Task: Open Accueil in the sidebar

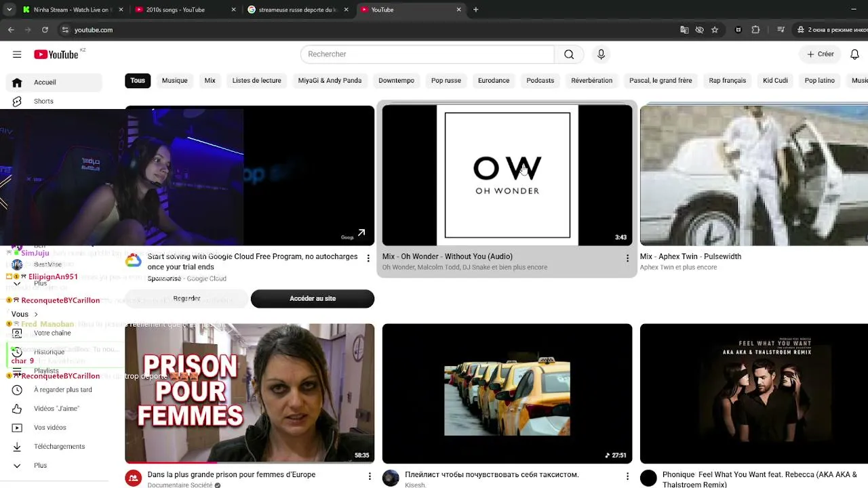Action: pyautogui.click(x=54, y=82)
